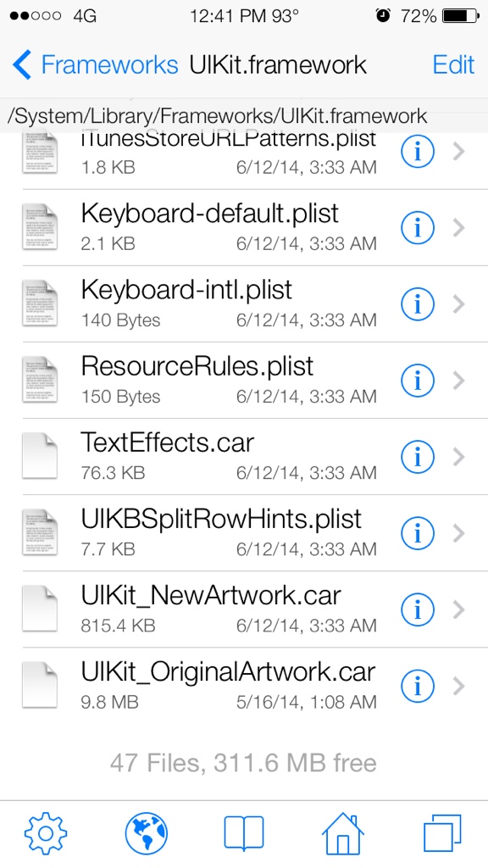Tap the Edit button

(453, 64)
